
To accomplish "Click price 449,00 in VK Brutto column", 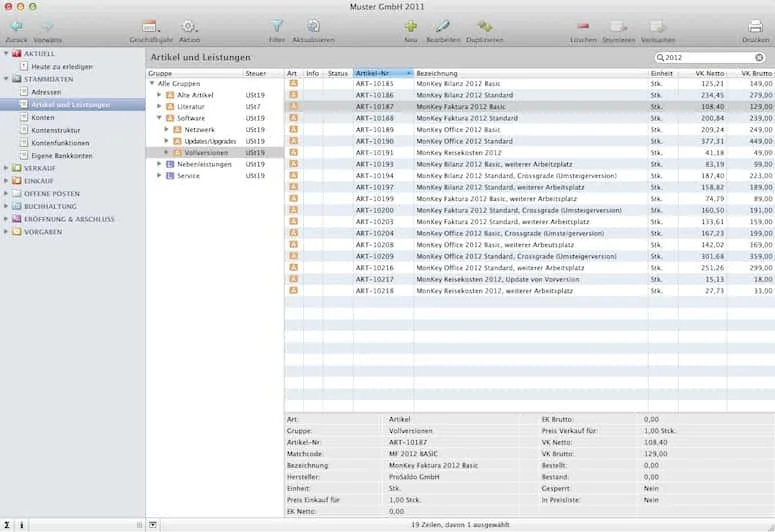I will [760, 141].
